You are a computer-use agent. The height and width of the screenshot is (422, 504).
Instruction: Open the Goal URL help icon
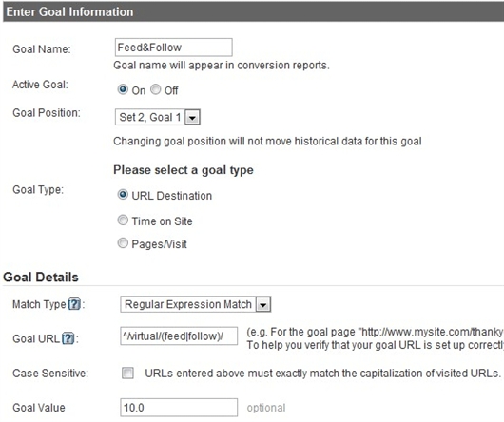(68, 338)
